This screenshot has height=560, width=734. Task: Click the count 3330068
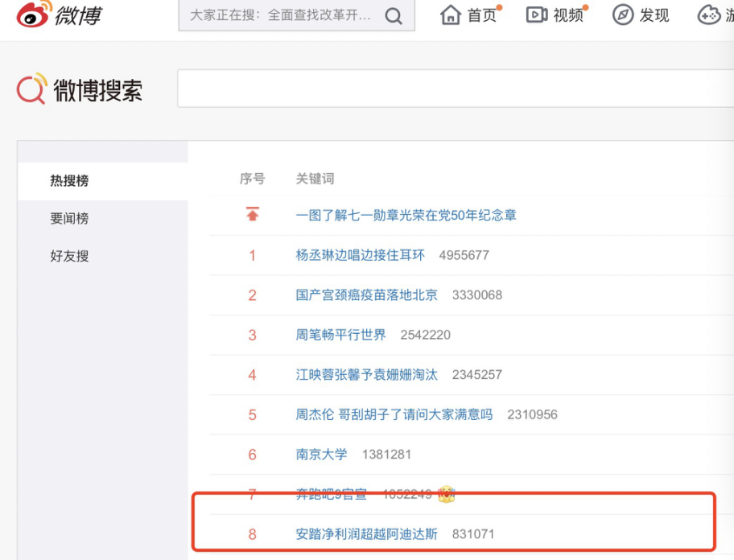pyautogui.click(x=477, y=294)
